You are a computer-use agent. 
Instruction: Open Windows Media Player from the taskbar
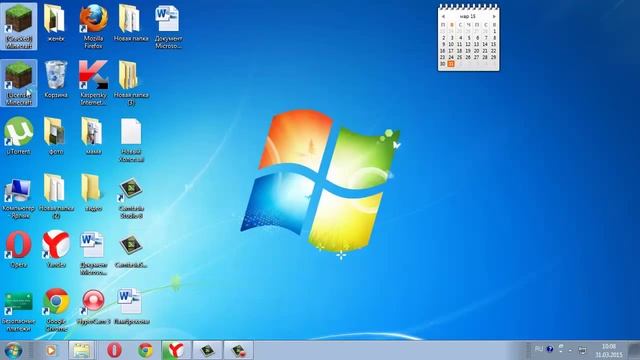click(x=51, y=351)
